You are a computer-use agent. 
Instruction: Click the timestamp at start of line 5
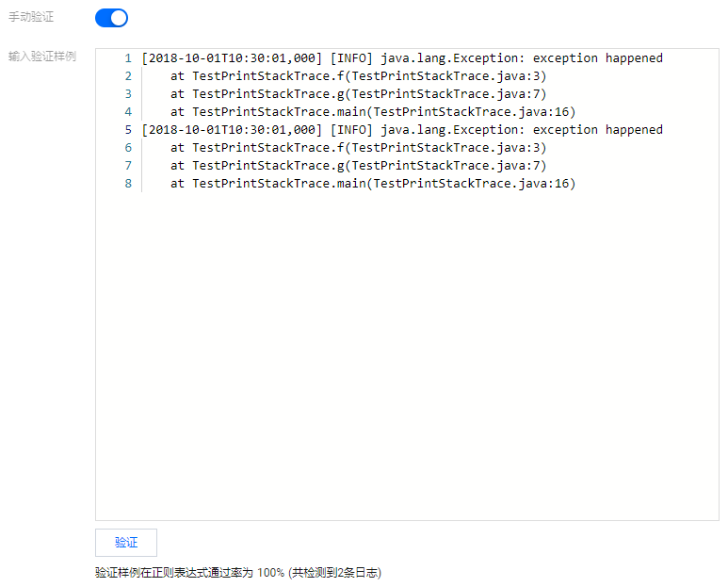[x=232, y=130]
